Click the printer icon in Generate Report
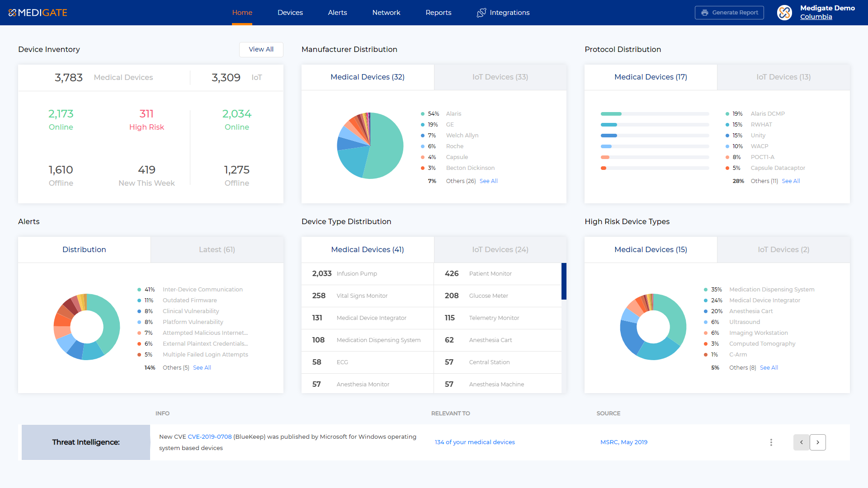 [705, 13]
